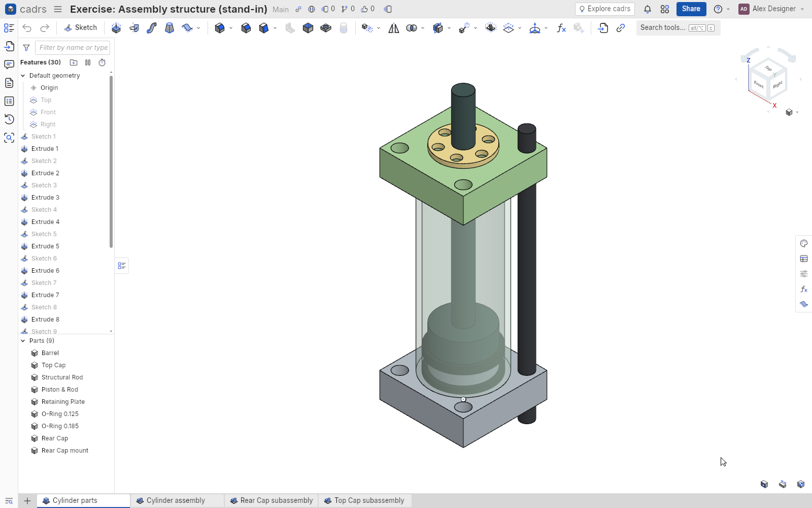Toggle the hamburger menu next to cadrs
Image resolution: width=812 pixels, height=508 pixels.
[58, 9]
